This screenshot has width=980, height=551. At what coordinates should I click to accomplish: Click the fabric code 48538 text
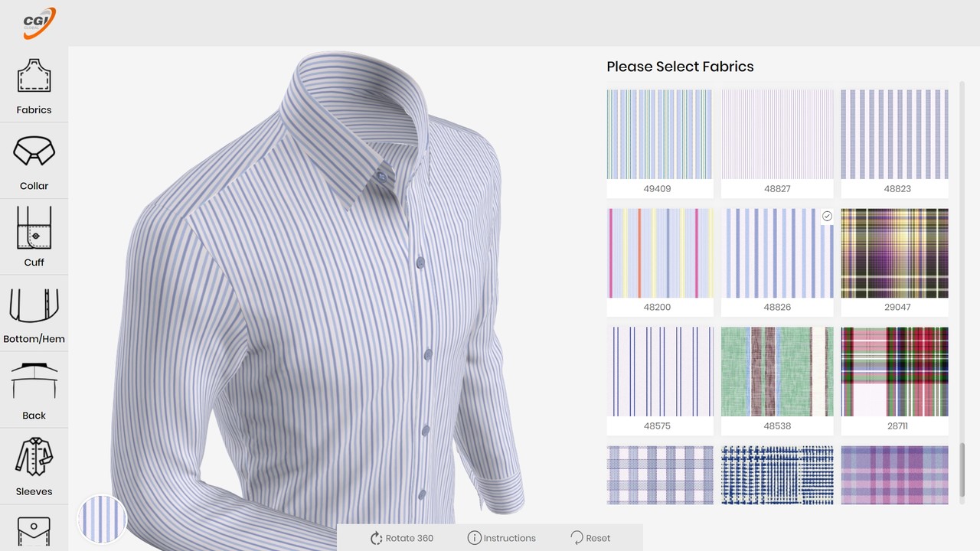pos(777,425)
